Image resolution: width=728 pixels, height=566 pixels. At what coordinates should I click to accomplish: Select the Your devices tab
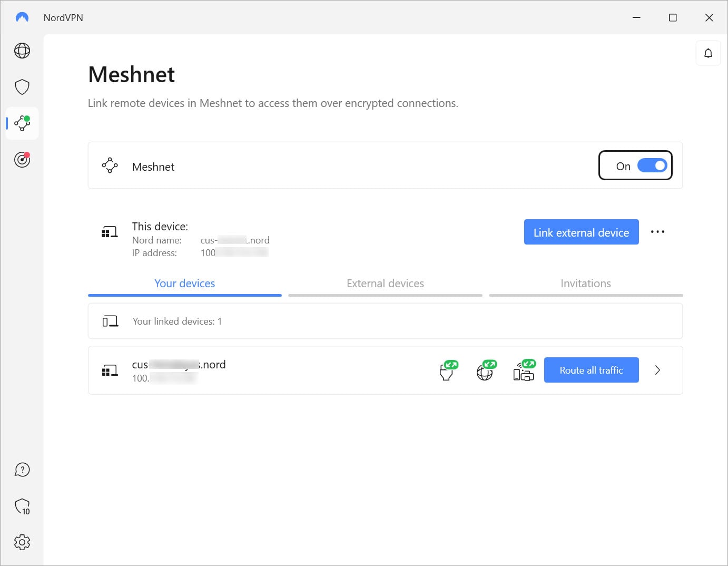184,283
